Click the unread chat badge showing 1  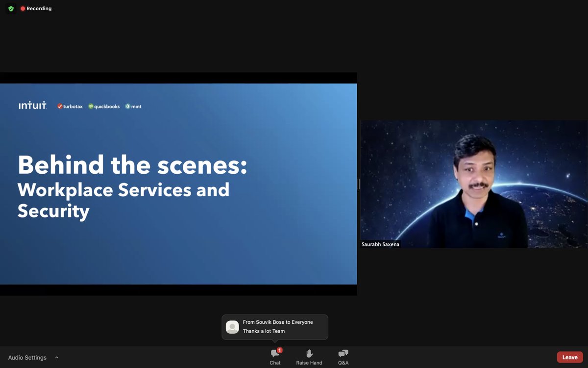tap(279, 350)
